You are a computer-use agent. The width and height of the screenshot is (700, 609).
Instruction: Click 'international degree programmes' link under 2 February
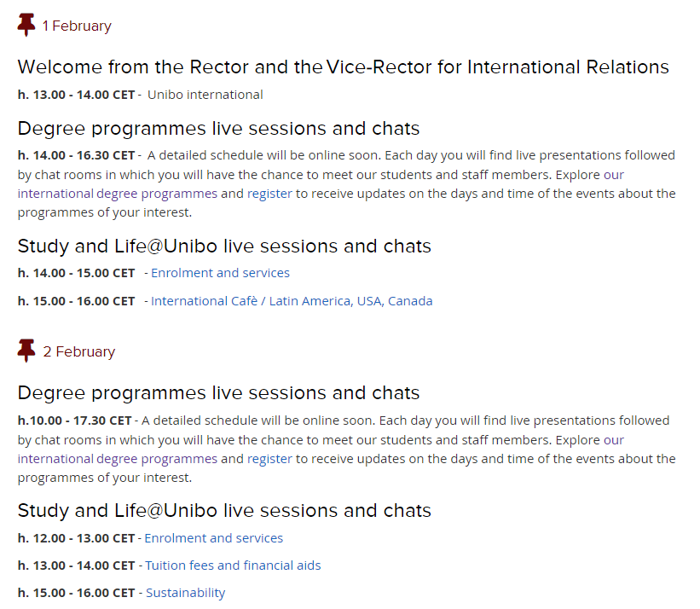118,459
